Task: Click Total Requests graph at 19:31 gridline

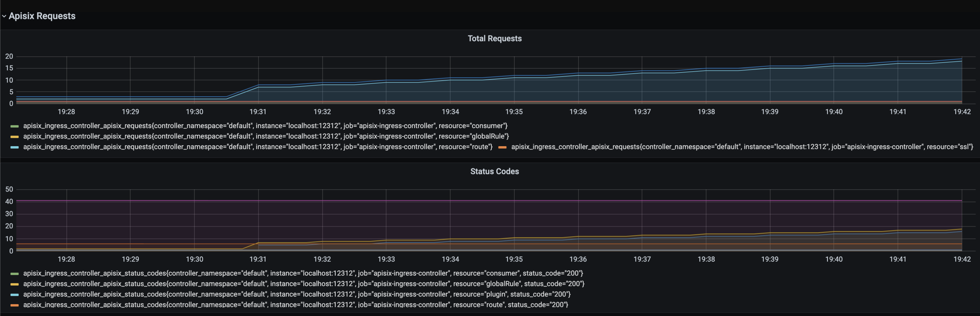Action: click(258, 80)
